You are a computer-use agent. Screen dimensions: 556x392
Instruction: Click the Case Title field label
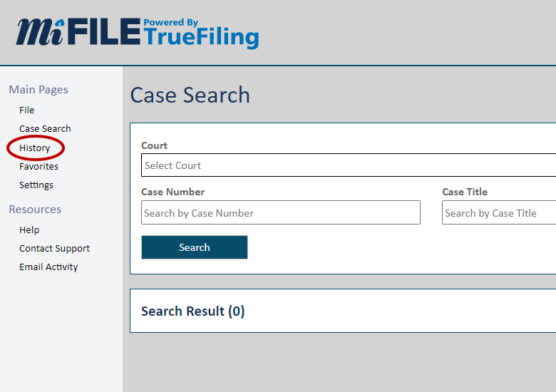point(465,192)
